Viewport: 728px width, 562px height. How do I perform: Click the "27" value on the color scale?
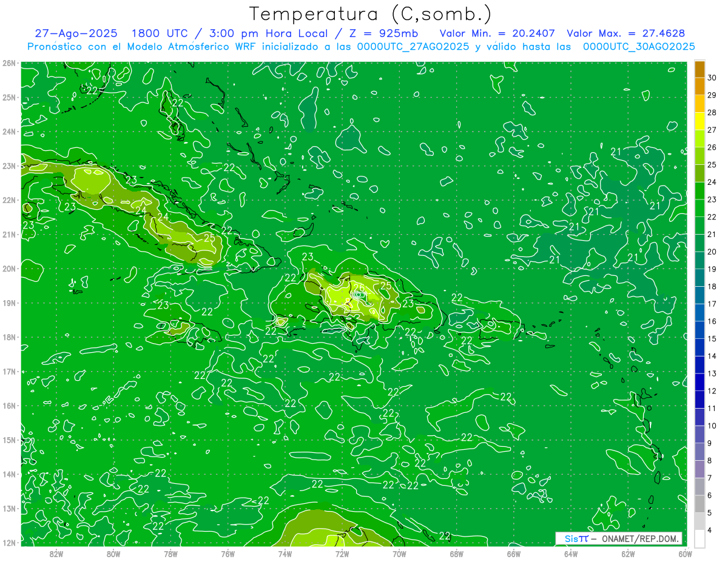point(712,130)
